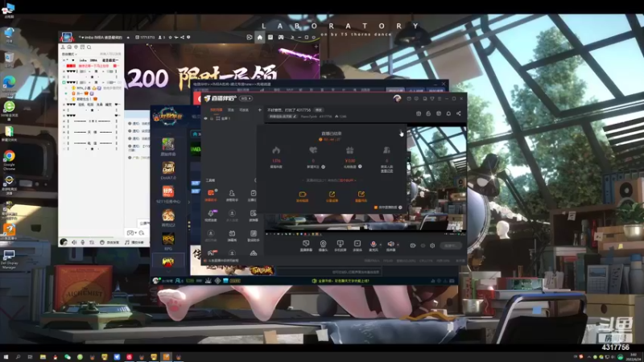The width and height of the screenshot is (644, 362).
Task: Click the crown icon in platform status bar
Action: point(208,281)
